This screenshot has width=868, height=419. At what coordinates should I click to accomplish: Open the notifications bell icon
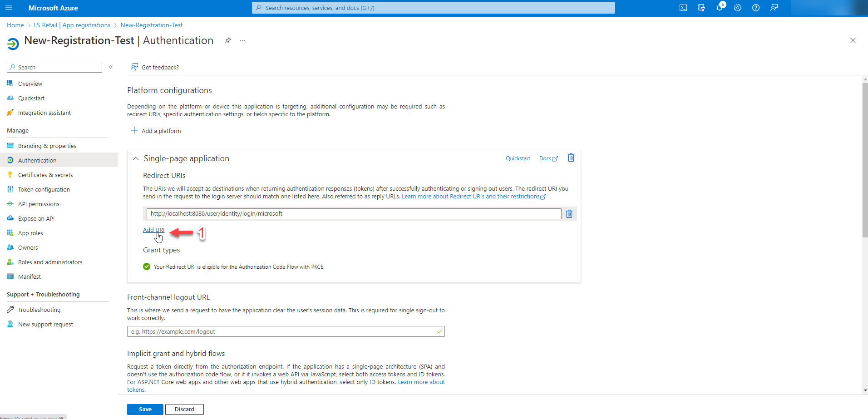coord(720,8)
